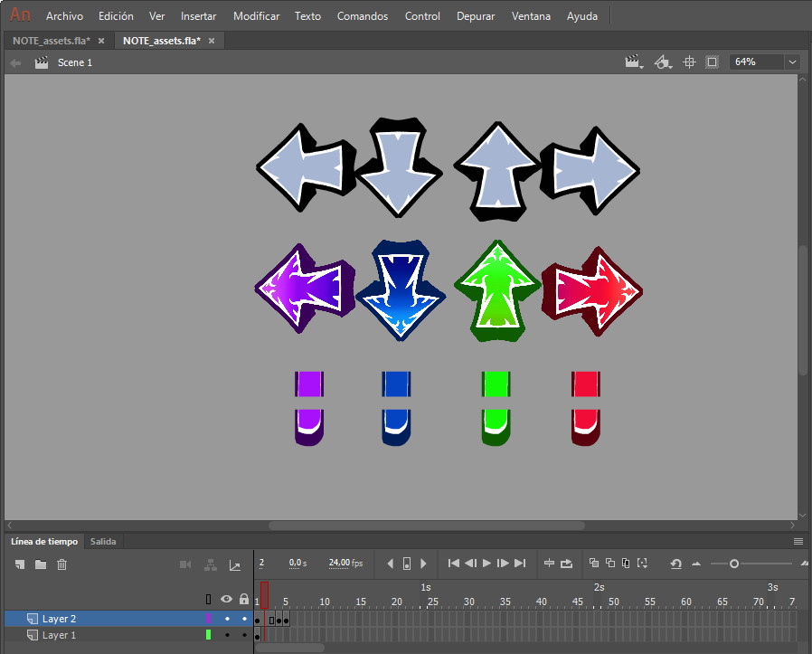Expand the timeline panel options menu
The width and height of the screenshot is (812, 654).
798,541
